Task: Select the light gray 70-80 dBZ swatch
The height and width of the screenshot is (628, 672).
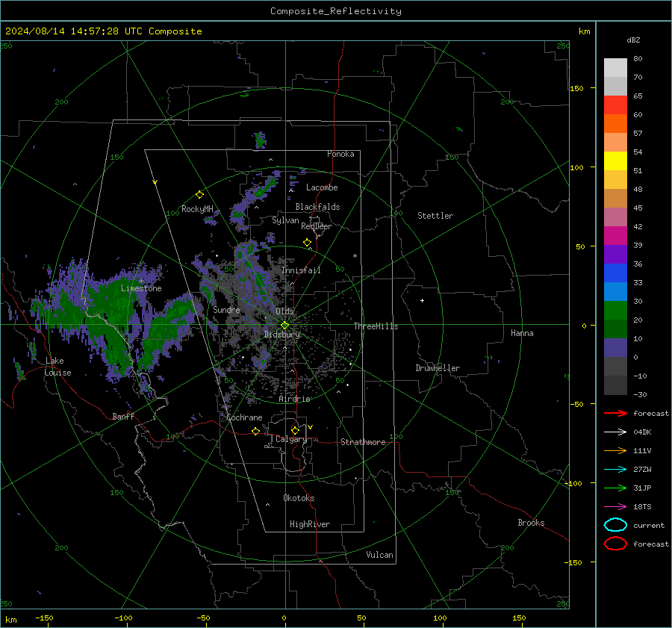Action: coord(615,67)
